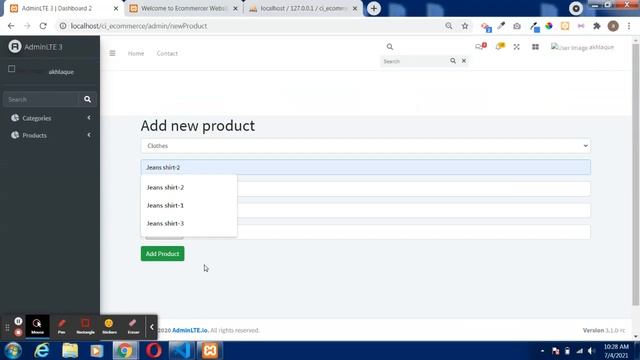Click the Chrome profile avatar icon
This screenshot has height=360, width=640.
(x=613, y=26)
